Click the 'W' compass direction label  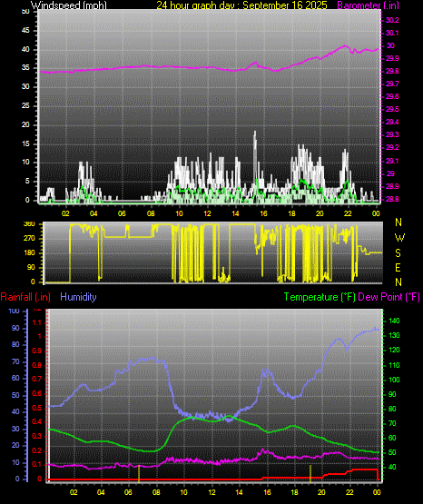[399, 238]
